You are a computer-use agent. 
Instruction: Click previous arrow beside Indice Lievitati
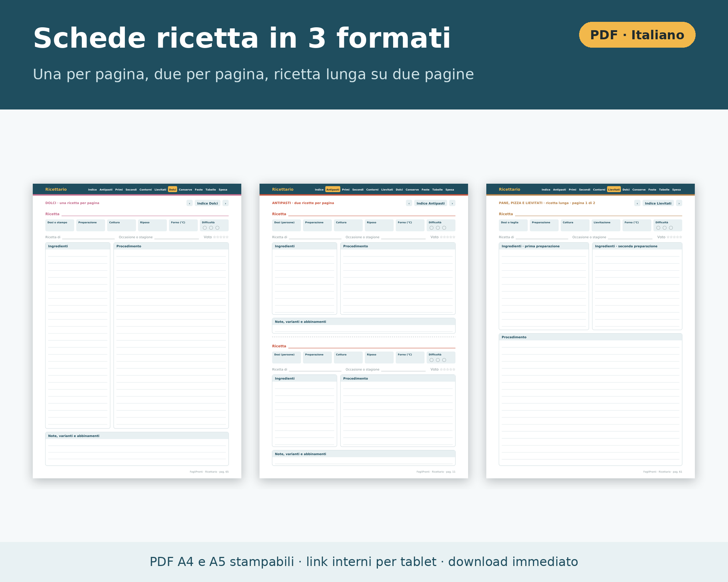[x=637, y=203]
